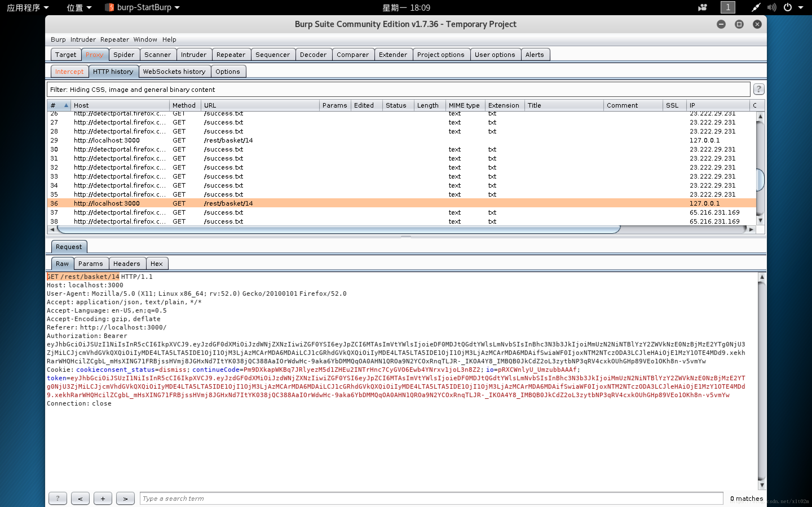Image resolution: width=812 pixels, height=507 pixels.
Task: Click the Decoder tool icon
Action: tap(313, 54)
